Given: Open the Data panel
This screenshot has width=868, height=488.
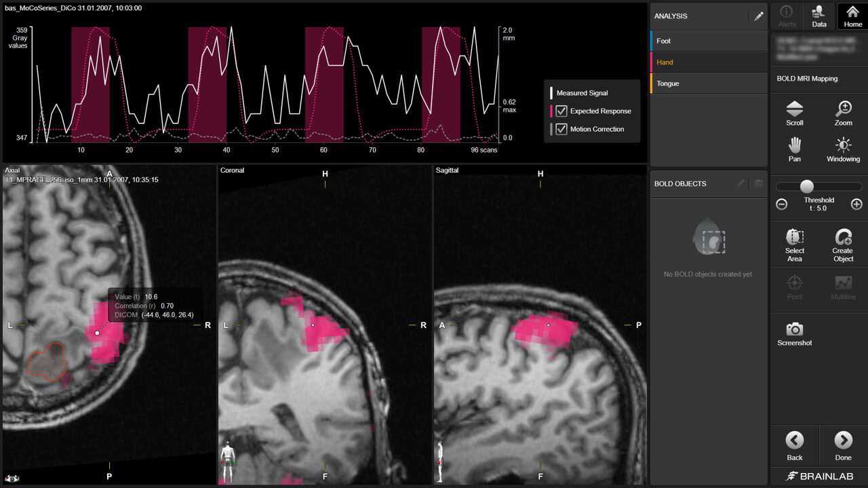Looking at the screenshot, I should coord(818,16).
